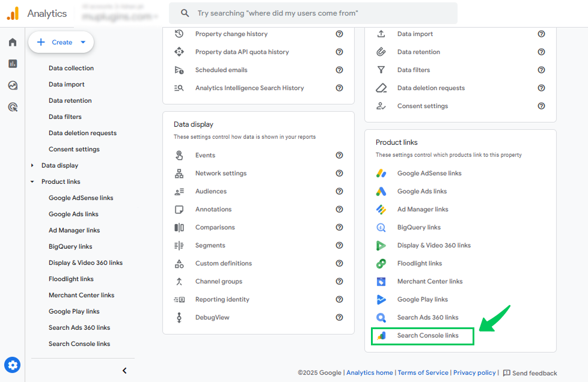Open Analytics Intelligence Search History
The image size is (588, 382).
[x=250, y=88]
